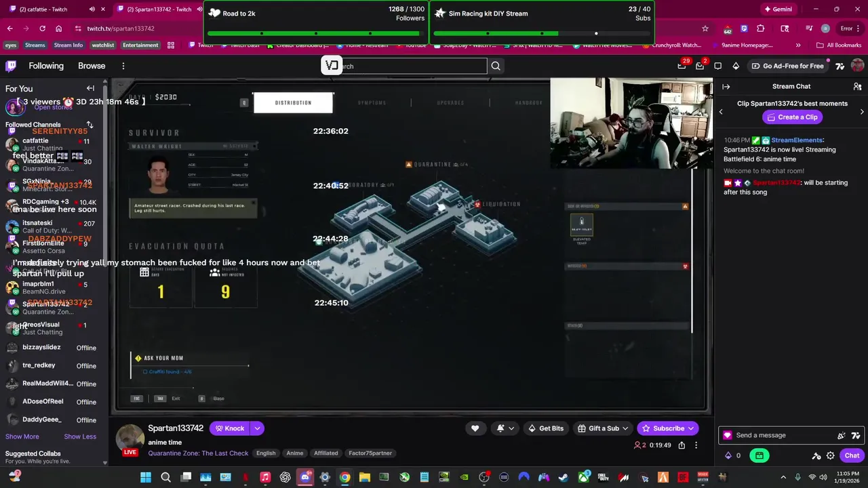Image resolution: width=868 pixels, height=488 pixels.
Task: Click the Anime stream tag
Action: (x=294, y=453)
